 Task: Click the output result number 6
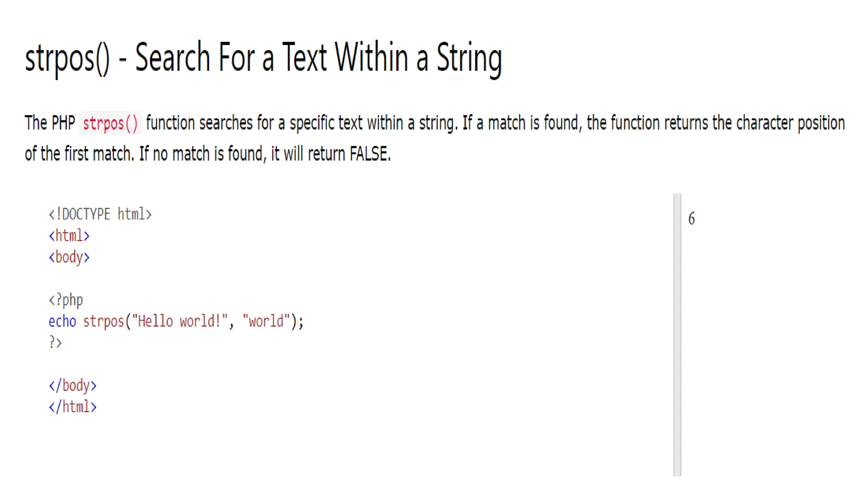pos(691,219)
